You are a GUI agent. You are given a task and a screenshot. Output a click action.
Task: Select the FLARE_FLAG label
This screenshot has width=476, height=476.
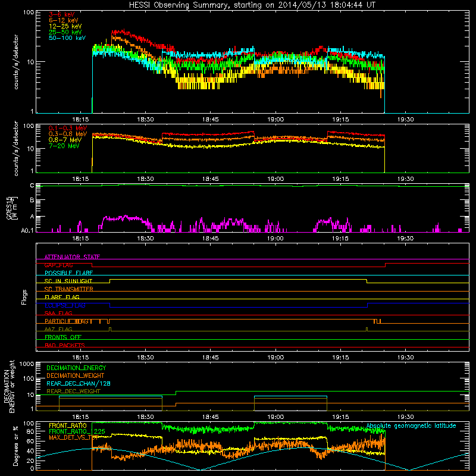(x=62, y=297)
